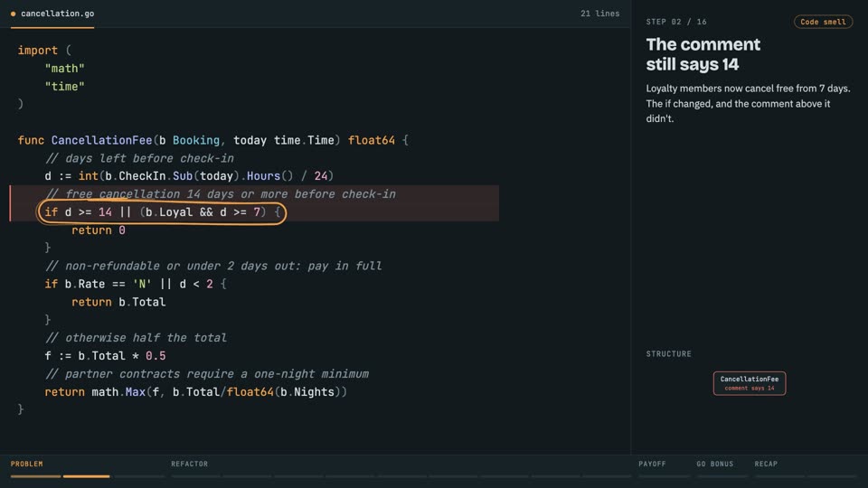Click the "time" import string

(65, 87)
